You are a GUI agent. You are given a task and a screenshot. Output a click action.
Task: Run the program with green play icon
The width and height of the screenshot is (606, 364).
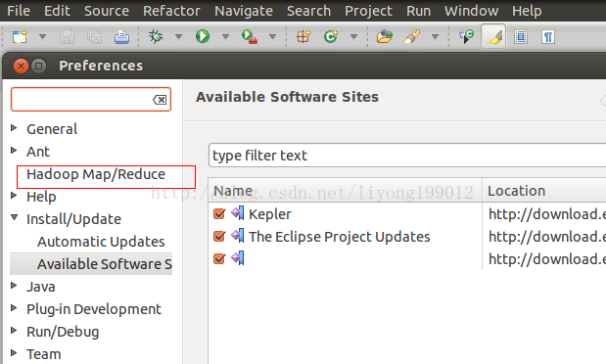point(203,37)
